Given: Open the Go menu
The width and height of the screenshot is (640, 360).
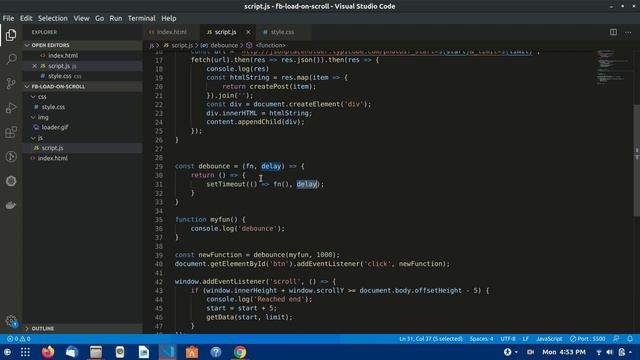Looking at the screenshot, I should click(99, 18).
